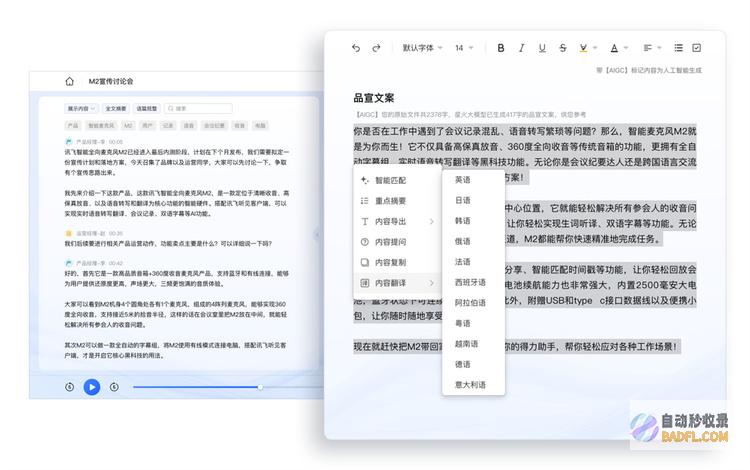750x470 pixels.
Task: Skip audio forward with the forward-skip button
Action: coord(114,387)
